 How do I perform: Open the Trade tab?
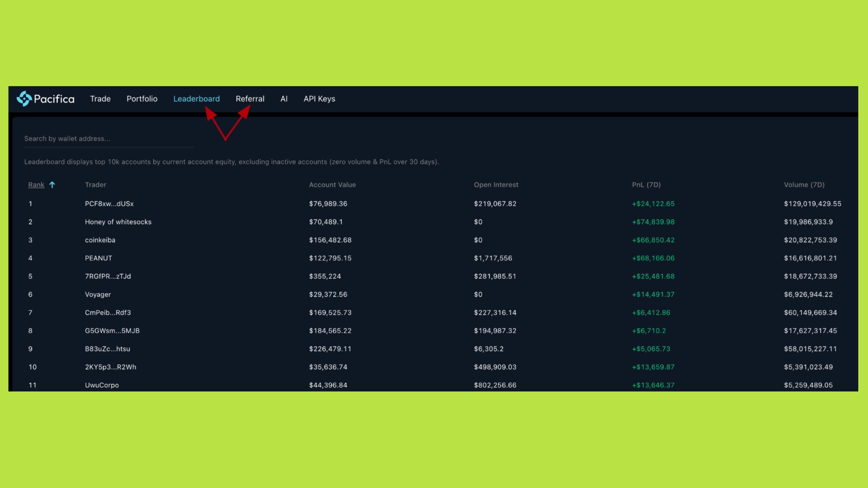pos(100,99)
